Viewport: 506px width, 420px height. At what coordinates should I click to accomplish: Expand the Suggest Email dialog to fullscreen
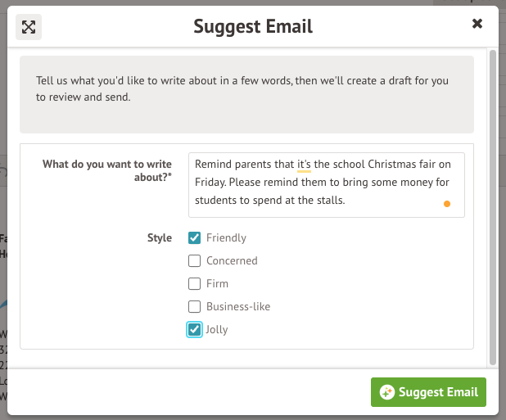coord(29,27)
